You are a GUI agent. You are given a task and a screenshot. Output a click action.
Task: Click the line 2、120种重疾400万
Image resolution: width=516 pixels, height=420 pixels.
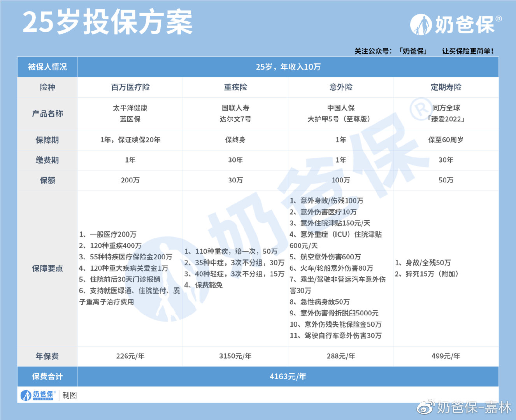coord(110,246)
